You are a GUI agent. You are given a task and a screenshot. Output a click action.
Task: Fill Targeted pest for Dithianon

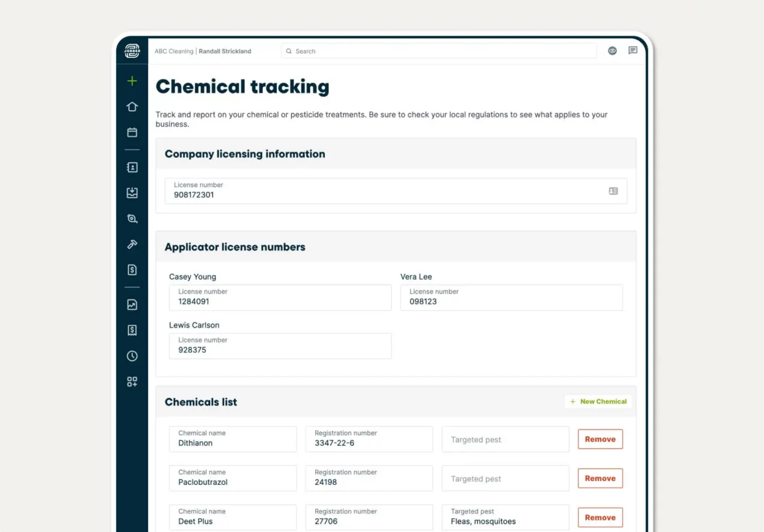click(x=505, y=439)
